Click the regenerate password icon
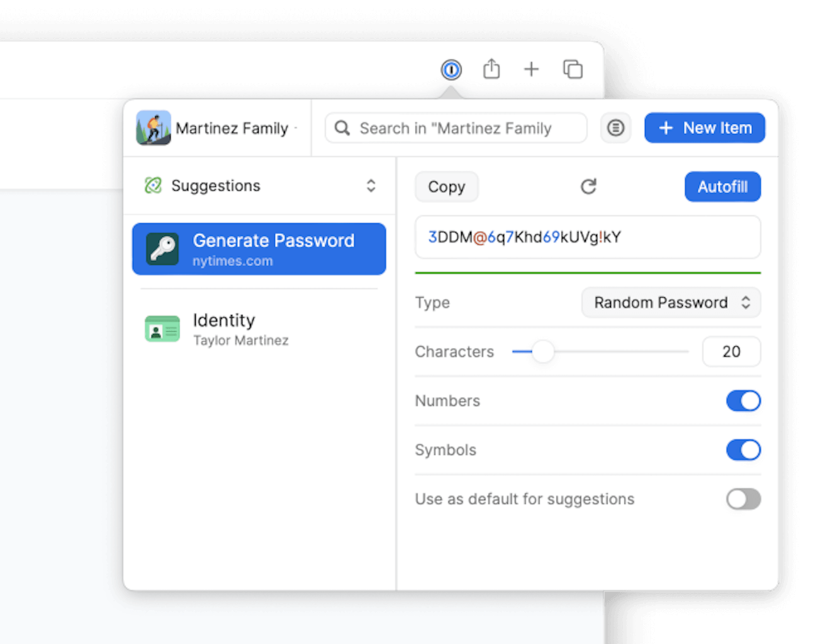Screen dimensions: 818x644 (x=588, y=186)
